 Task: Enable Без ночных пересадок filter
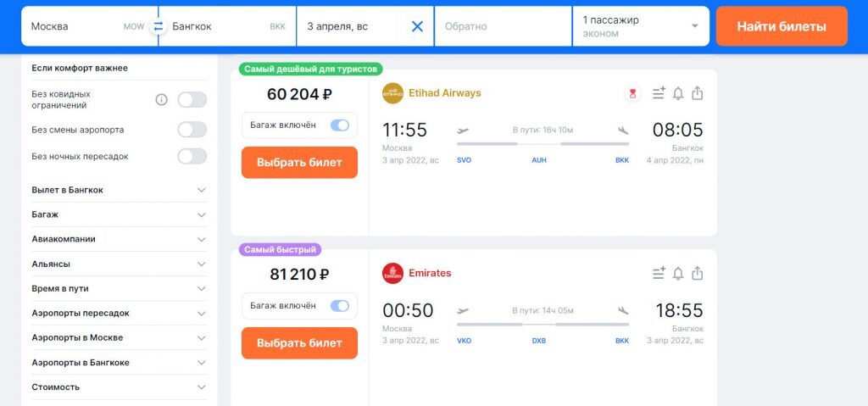pos(192,156)
